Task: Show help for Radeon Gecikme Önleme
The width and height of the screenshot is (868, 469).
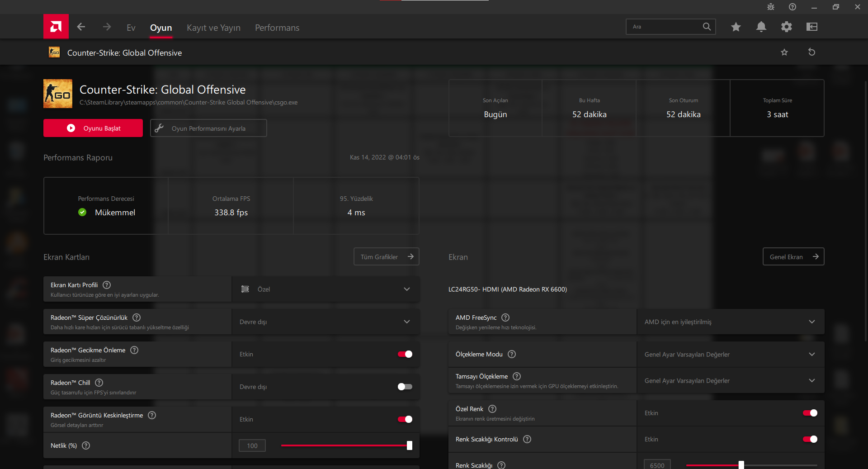Action: (x=134, y=350)
